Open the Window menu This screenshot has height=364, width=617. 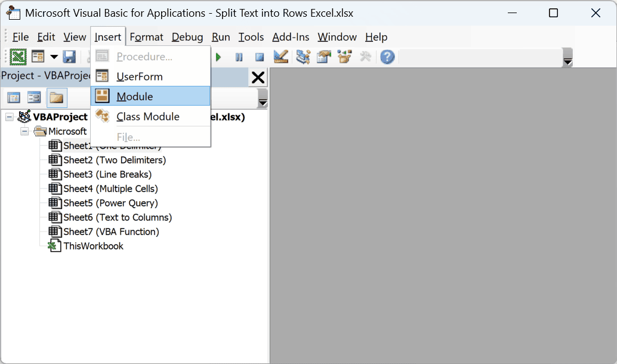coord(337,37)
